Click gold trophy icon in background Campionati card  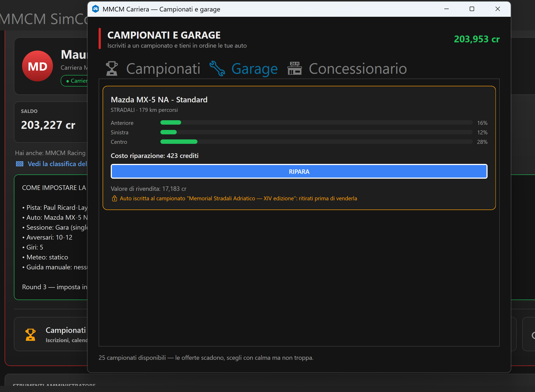tap(30, 335)
